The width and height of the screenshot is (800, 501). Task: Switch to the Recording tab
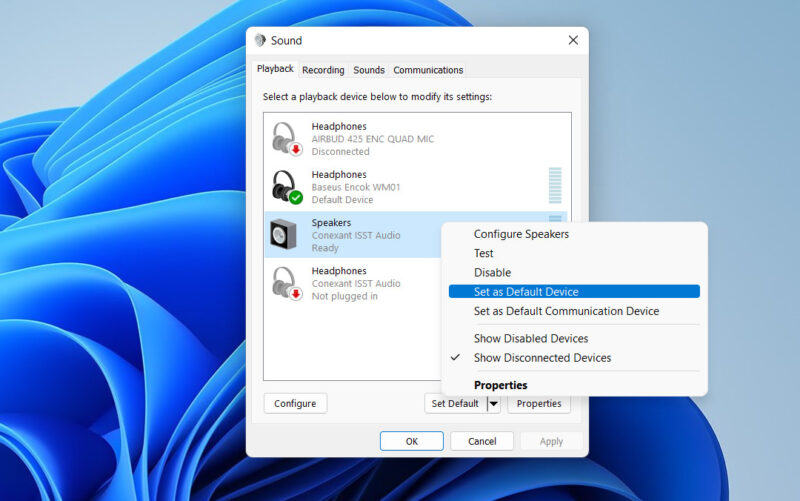click(323, 70)
